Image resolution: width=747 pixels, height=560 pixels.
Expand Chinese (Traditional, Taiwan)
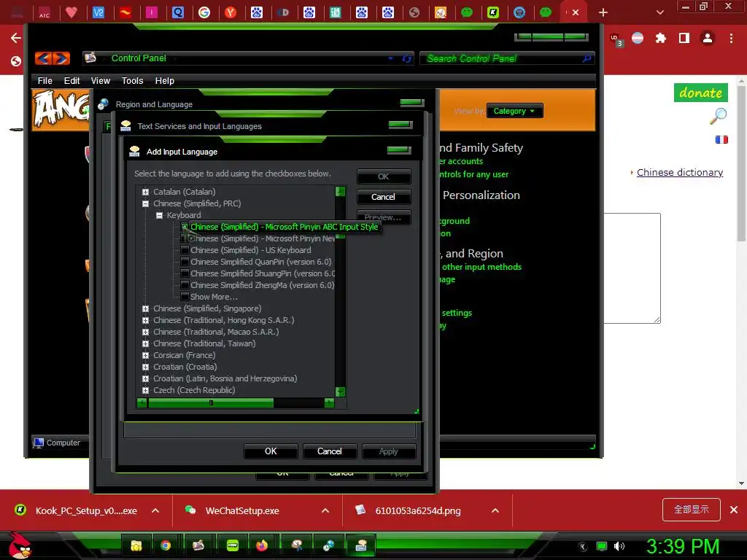click(145, 344)
